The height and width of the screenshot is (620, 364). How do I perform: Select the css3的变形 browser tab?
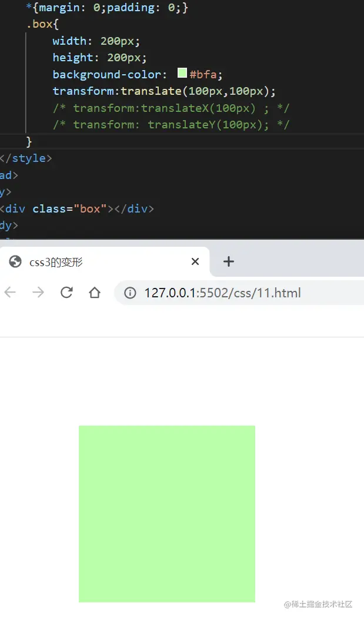(105, 262)
